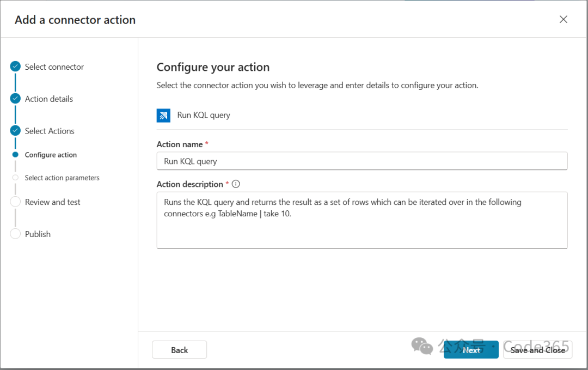Return to the Select Actions step label
Viewport: 588px width, 370px height.
[50, 131]
